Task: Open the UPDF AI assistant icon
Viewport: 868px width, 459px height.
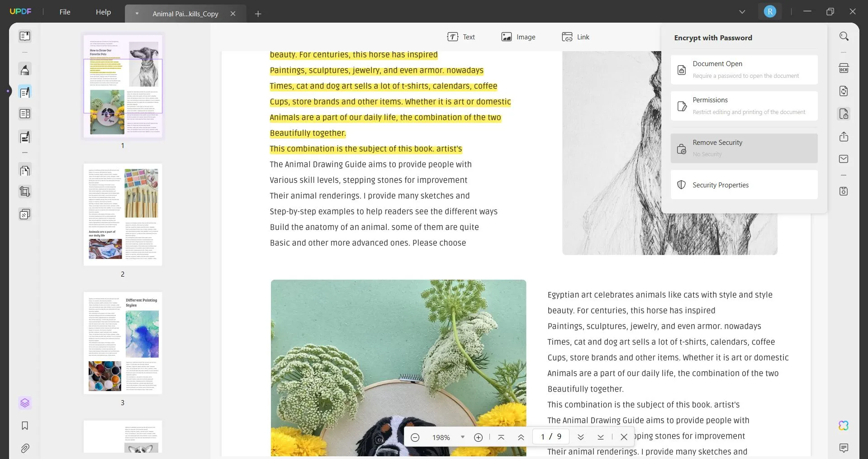Action: [x=844, y=426]
